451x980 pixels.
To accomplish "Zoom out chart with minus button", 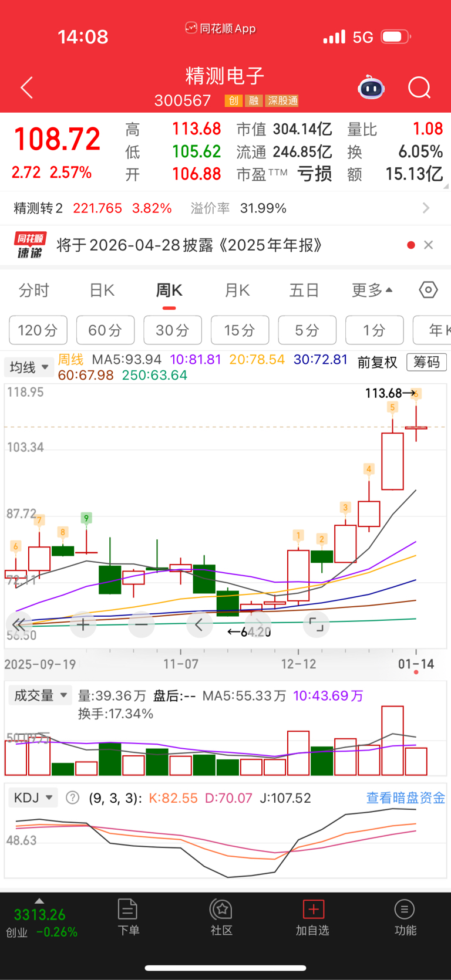I will tap(141, 625).
